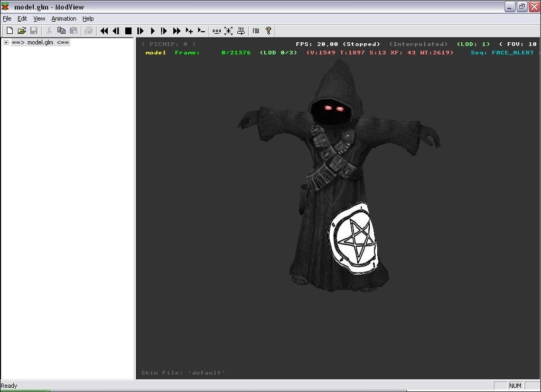Screen dimensions: 541x392
Task: Toggle the skeleton bone view icon
Action: tap(217, 31)
